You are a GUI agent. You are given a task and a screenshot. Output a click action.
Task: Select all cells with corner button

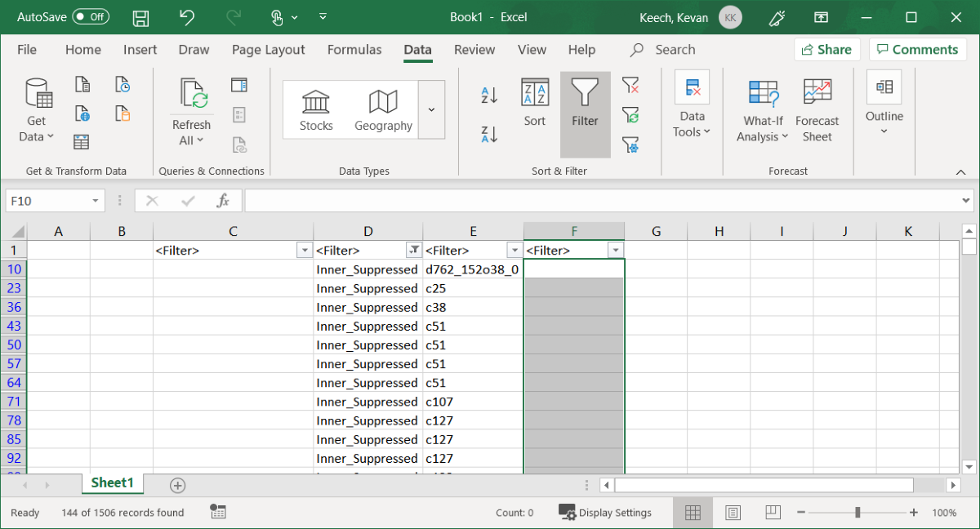point(16,232)
